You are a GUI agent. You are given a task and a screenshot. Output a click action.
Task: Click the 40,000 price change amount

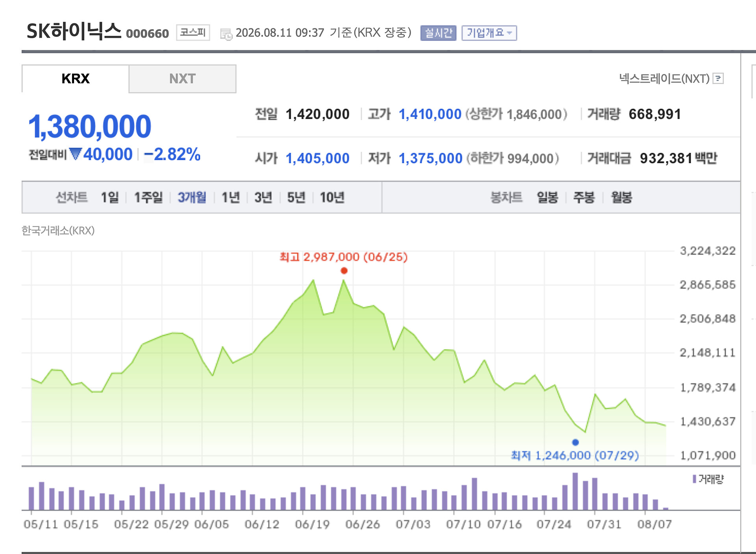107,154
